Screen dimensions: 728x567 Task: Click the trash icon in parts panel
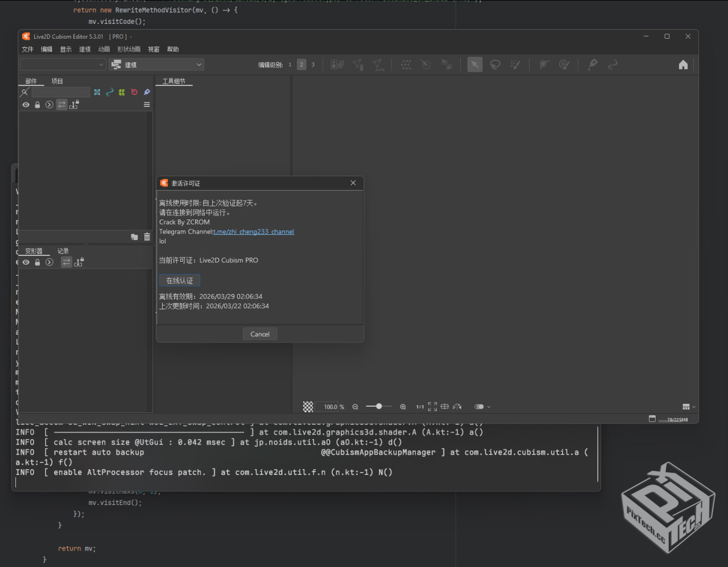coord(147,237)
